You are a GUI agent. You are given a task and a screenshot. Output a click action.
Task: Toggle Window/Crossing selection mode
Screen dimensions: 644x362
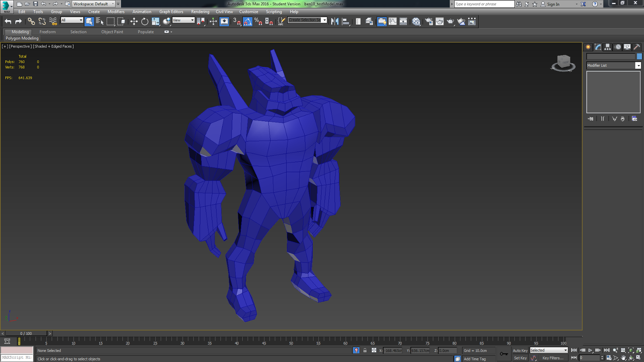coord(121,21)
